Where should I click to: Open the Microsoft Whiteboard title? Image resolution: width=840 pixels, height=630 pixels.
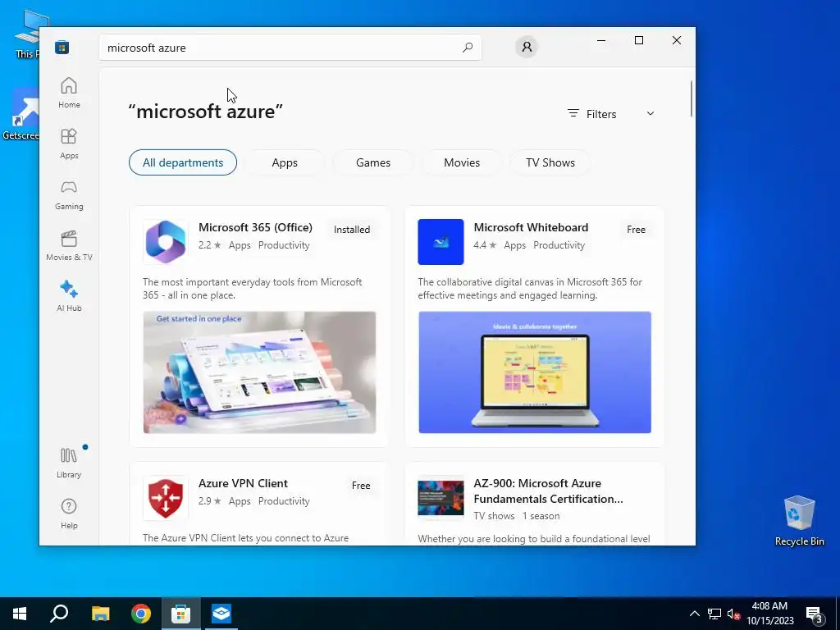pyautogui.click(x=531, y=227)
